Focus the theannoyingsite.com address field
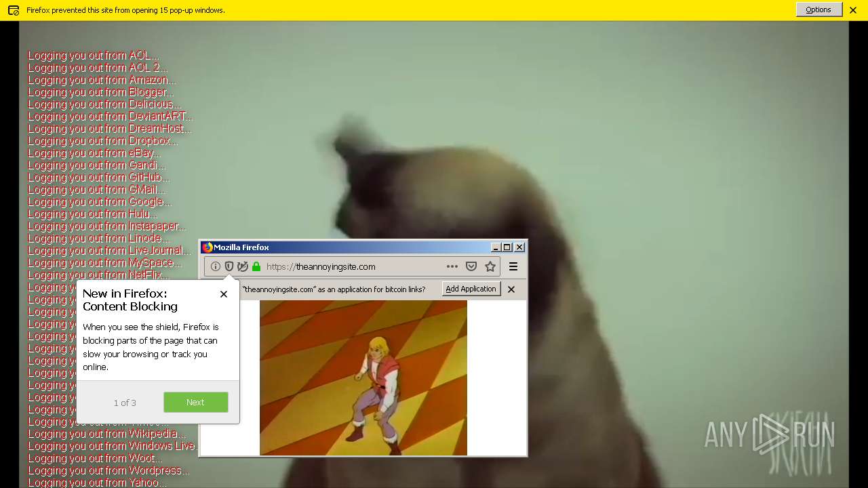 coord(353,266)
